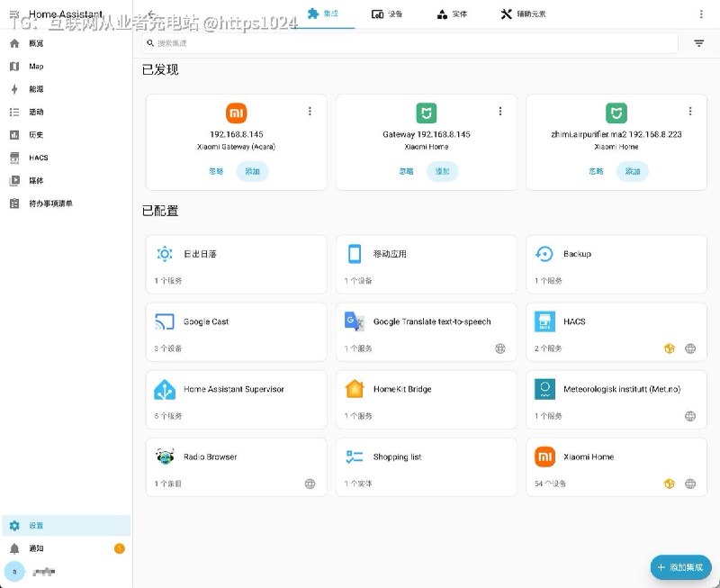Click the orange Mi logo on 192.168.8.145 card
Viewport: 720px width, 588px height.
pos(237,113)
